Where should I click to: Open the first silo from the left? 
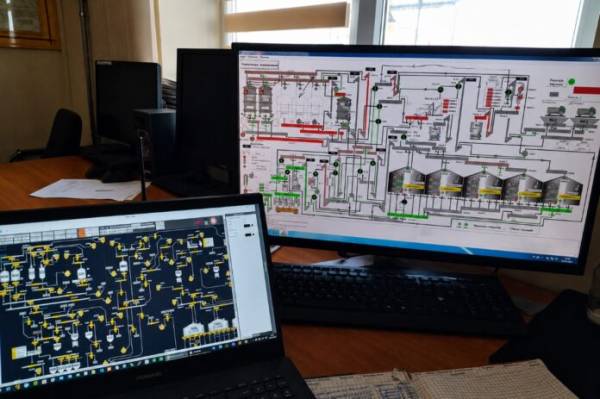click(406, 181)
